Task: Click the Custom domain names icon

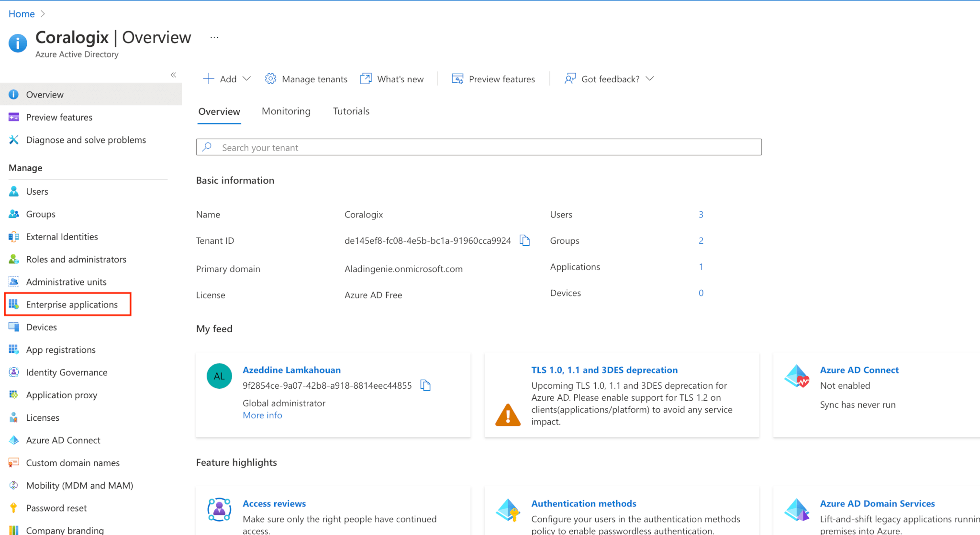Action: (14, 463)
